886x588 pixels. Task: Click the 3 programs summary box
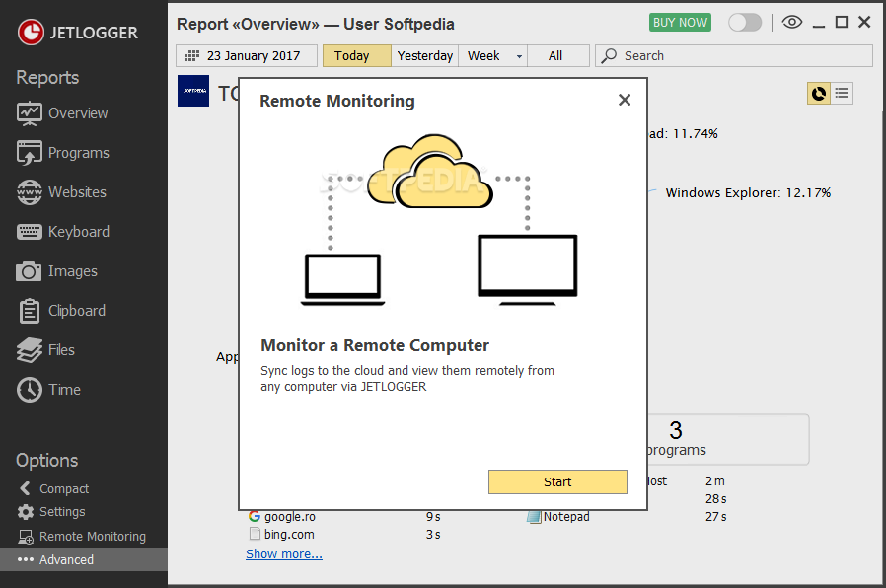(x=728, y=440)
